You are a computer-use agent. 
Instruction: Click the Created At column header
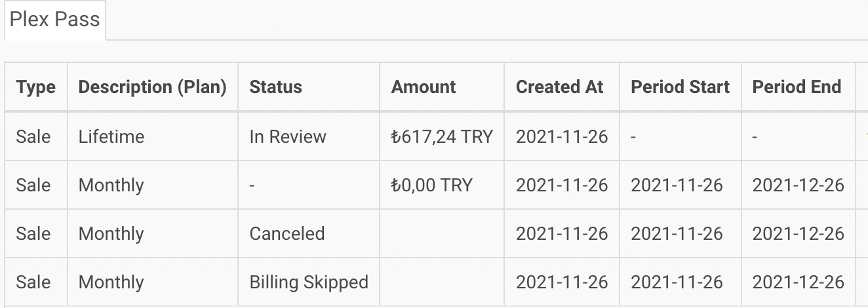coord(559,87)
